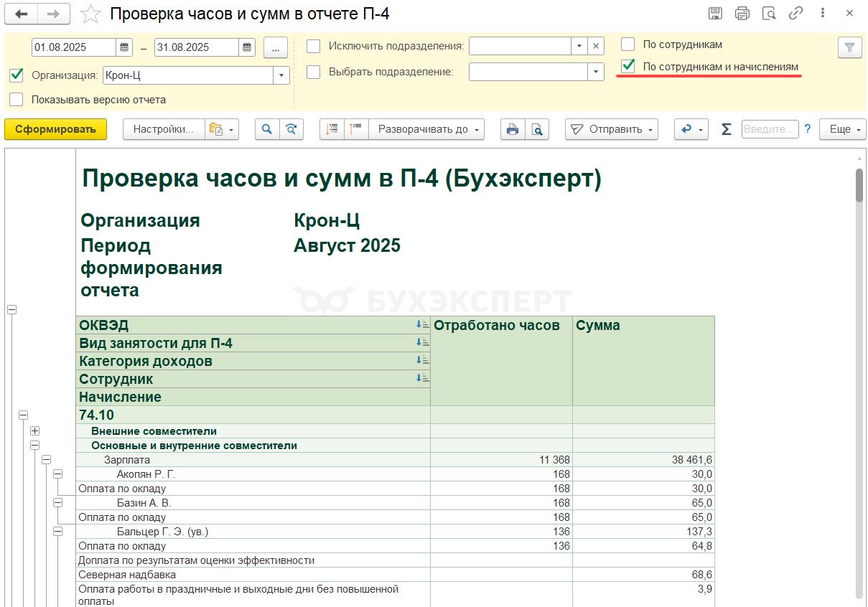Viewport: 868px width, 607px height.
Task: Click the 'Сформировать' button
Action: click(x=55, y=129)
